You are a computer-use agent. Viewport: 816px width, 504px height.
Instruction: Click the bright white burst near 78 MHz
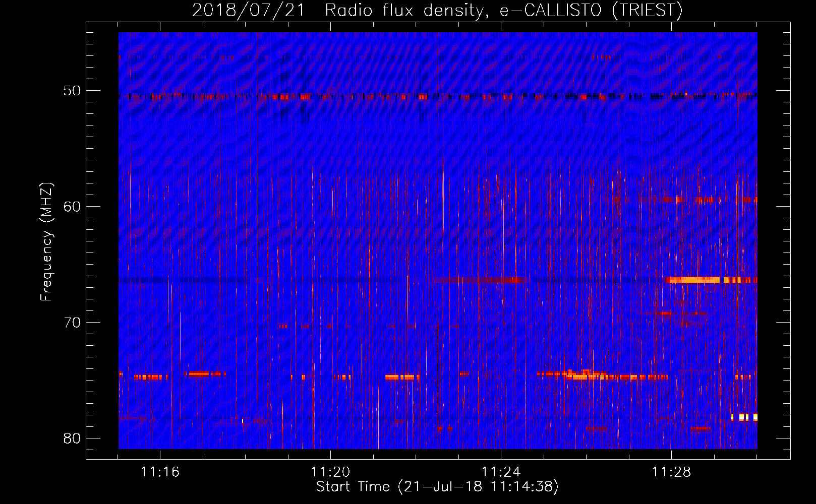click(x=744, y=417)
